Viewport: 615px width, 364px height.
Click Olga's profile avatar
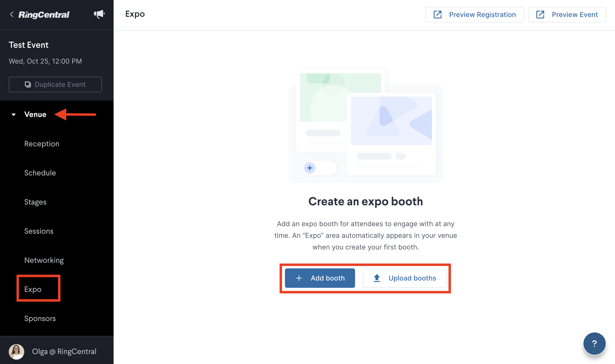pos(17,351)
